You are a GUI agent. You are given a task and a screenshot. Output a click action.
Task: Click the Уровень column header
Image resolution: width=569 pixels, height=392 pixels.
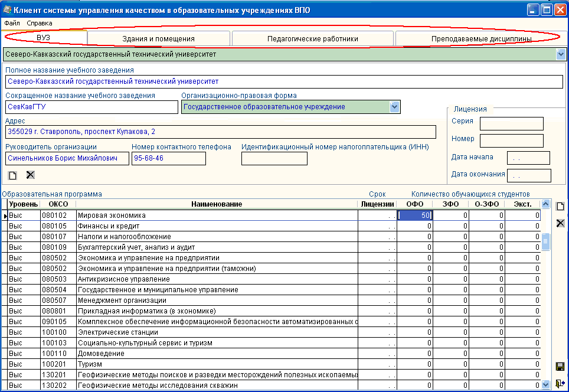23,204
